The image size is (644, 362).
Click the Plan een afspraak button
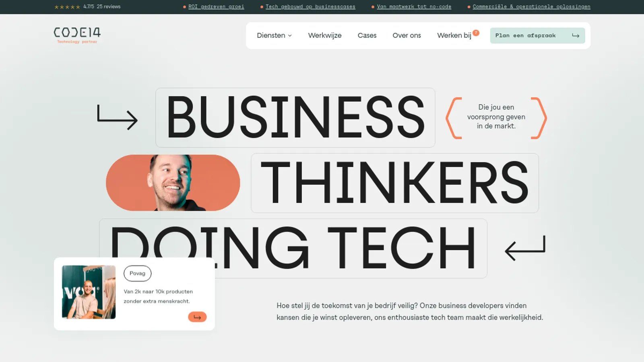(537, 35)
